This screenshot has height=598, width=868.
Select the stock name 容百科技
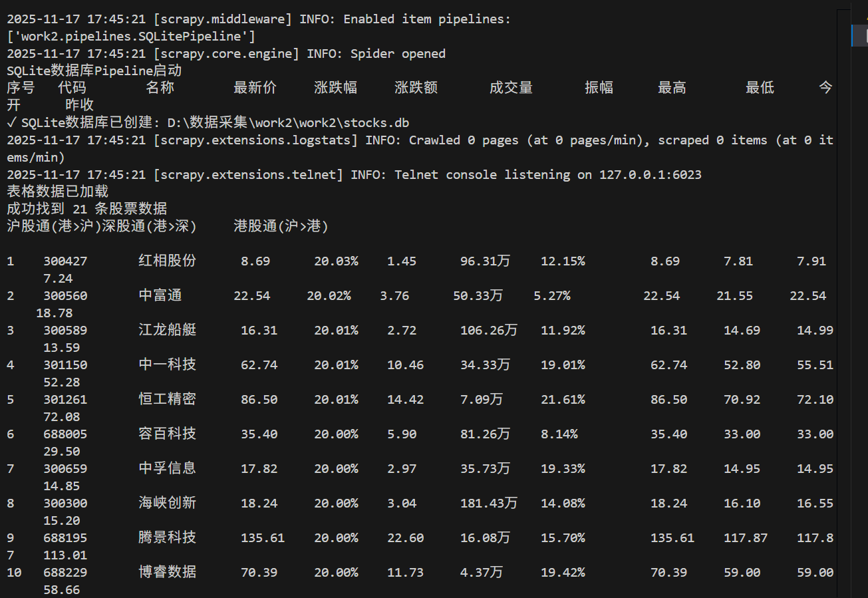pyautogui.click(x=167, y=434)
